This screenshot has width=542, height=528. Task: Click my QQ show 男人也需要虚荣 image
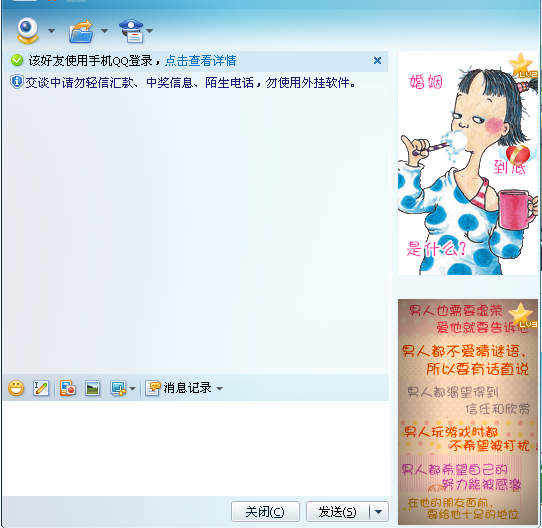tap(468, 412)
